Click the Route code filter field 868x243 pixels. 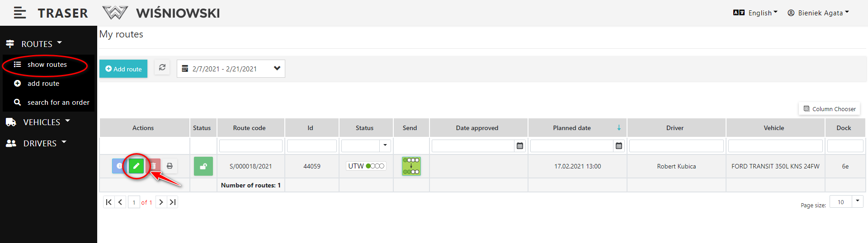click(250, 146)
